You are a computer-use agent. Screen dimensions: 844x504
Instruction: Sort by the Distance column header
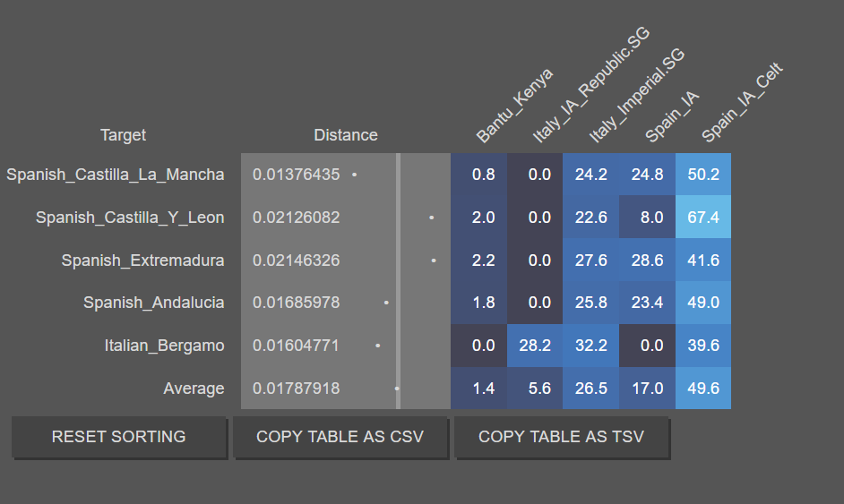pyautogui.click(x=346, y=135)
